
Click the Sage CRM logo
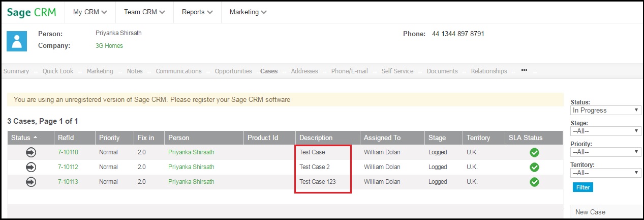(32, 12)
